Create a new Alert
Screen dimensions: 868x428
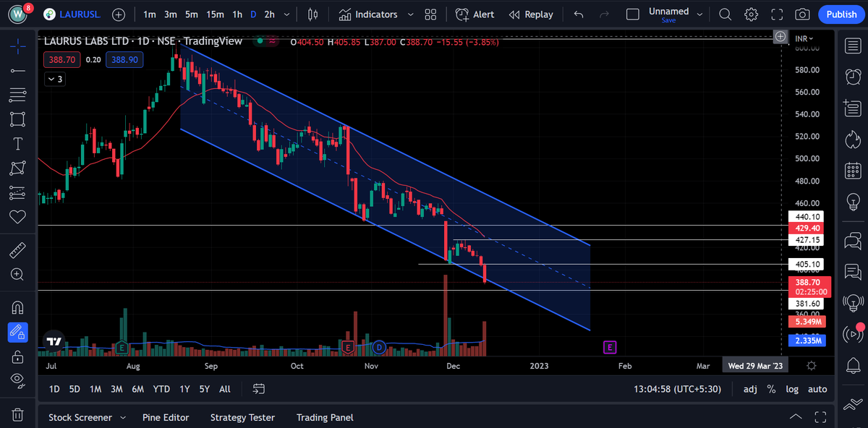point(475,14)
